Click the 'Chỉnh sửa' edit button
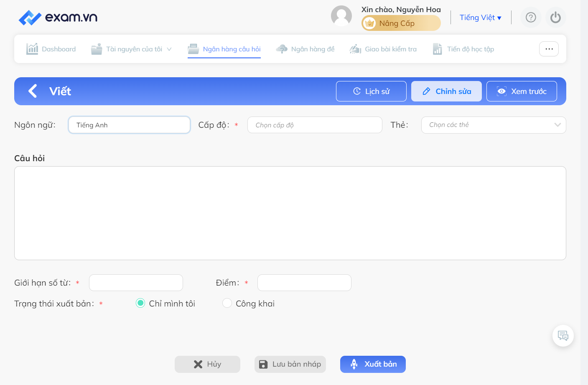The height and width of the screenshot is (385, 588). click(446, 91)
